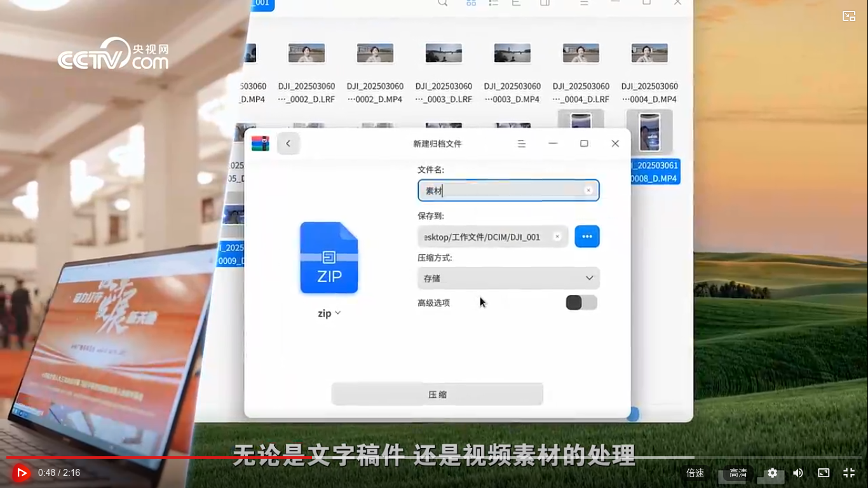Open the 高清 video quality menu

click(x=738, y=473)
